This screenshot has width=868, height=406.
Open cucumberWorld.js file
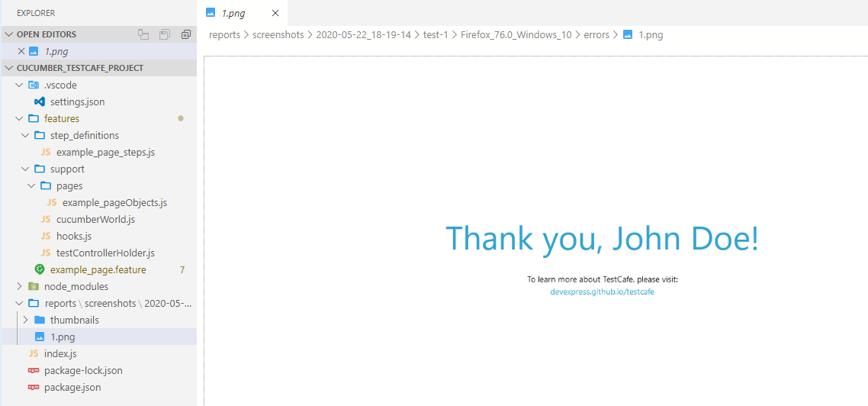96,219
